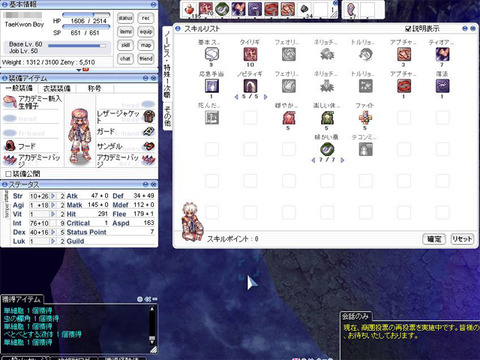Click the item log scrollbar up arrow
This screenshot has width=480, height=360.
pos(152,309)
